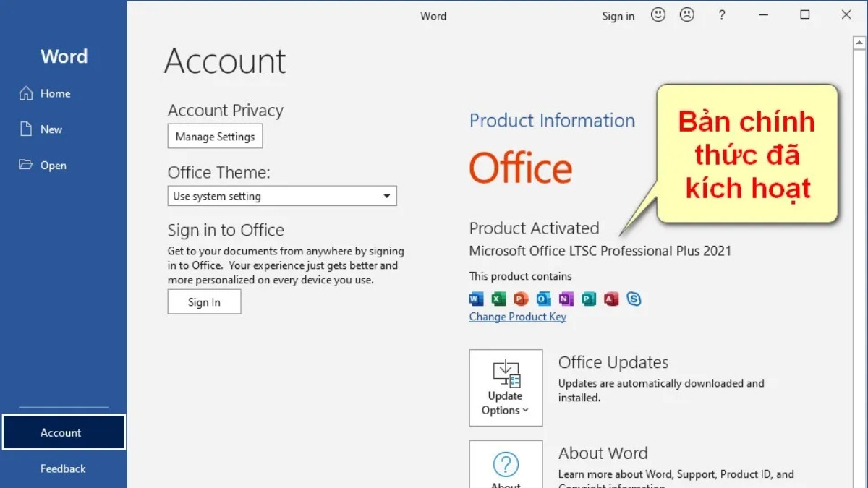Viewport: 868px width, 488px height.
Task: Select the PowerPoint icon in the app list
Action: 521,299
